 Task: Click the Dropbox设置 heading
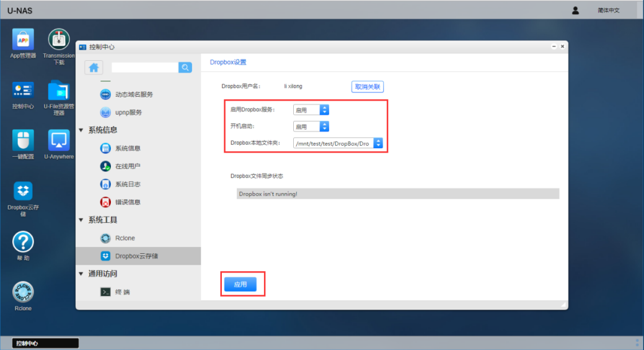click(x=228, y=62)
